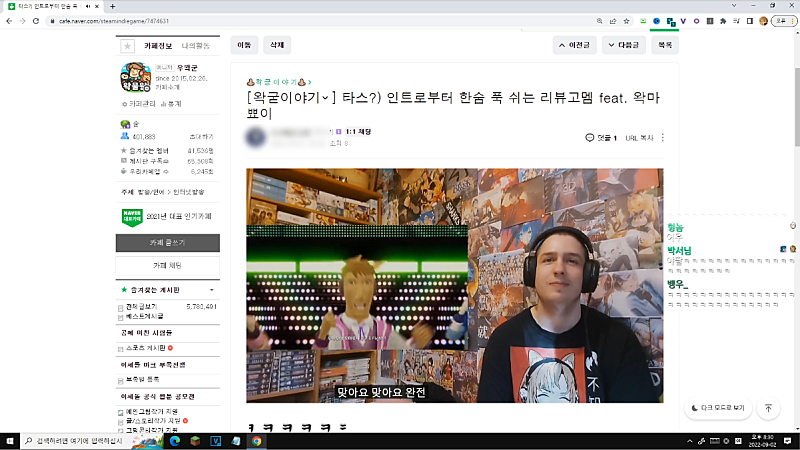The image size is (800, 450).
Task: Click the 댓글 comment bubble icon
Action: coord(590,138)
